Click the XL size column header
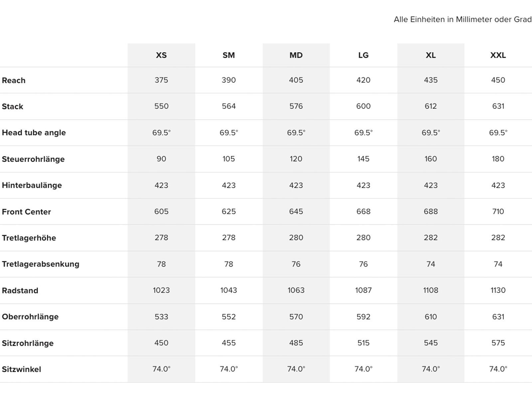The image size is (532, 399). click(431, 55)
